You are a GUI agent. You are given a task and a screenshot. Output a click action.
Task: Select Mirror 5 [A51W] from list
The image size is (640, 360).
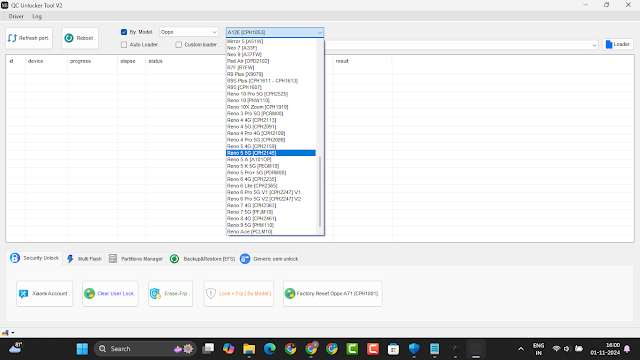pos(271,41)
